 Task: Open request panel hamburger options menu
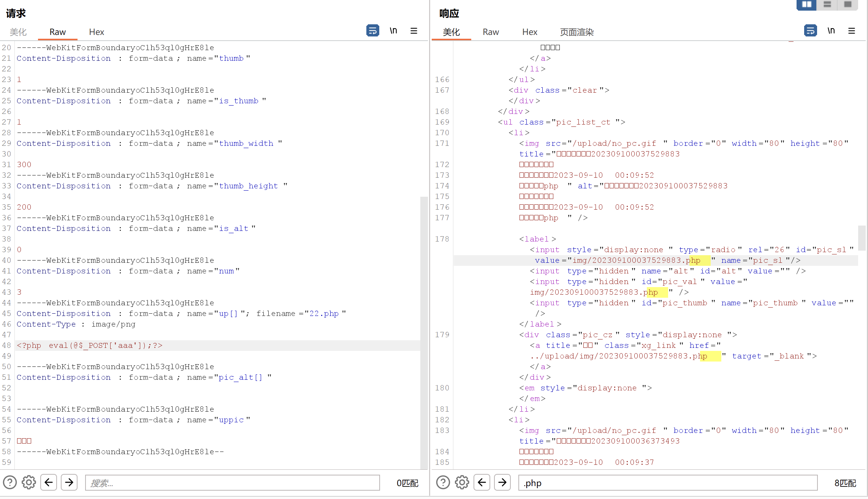coord(414,31)
